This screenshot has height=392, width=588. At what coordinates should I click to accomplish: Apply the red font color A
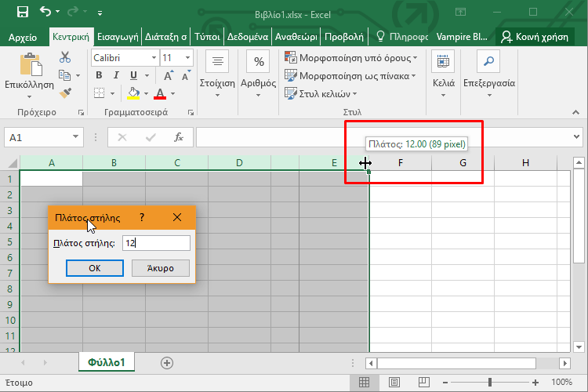click(x=160, y=93)
